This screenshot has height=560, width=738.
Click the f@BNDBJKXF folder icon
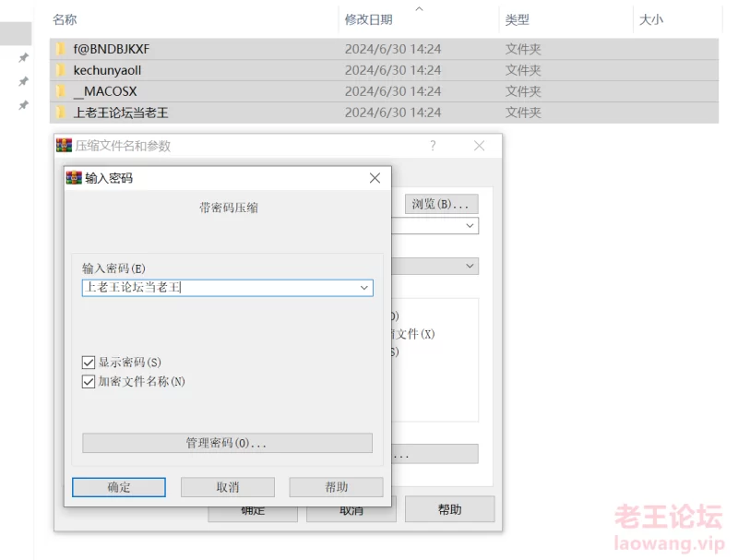point(60,49)
